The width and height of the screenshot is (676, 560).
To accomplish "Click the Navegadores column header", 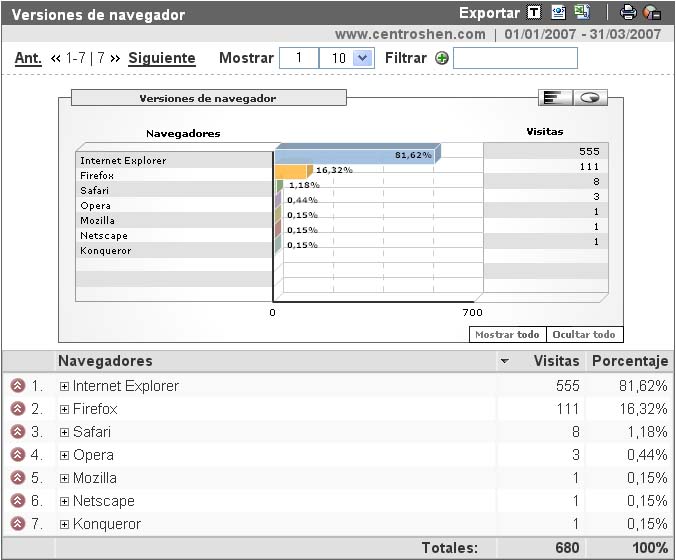I will coord(105,361).
